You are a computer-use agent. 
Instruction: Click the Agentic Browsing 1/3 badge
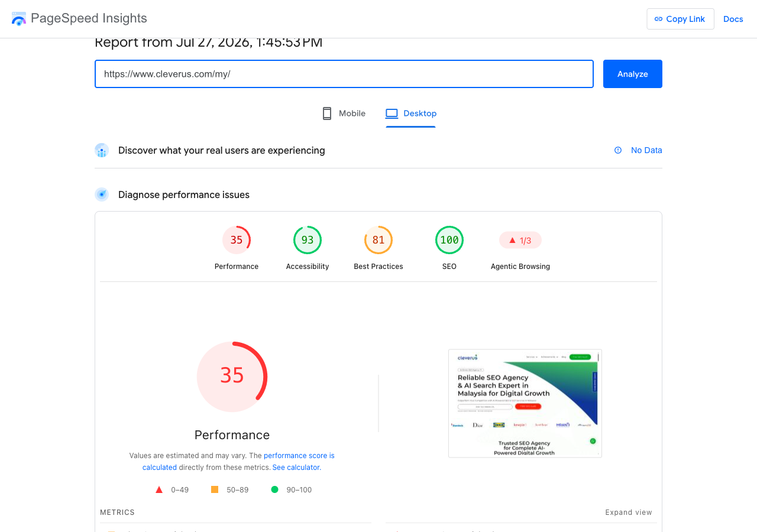pyautogui.click(x=520, y=240)
